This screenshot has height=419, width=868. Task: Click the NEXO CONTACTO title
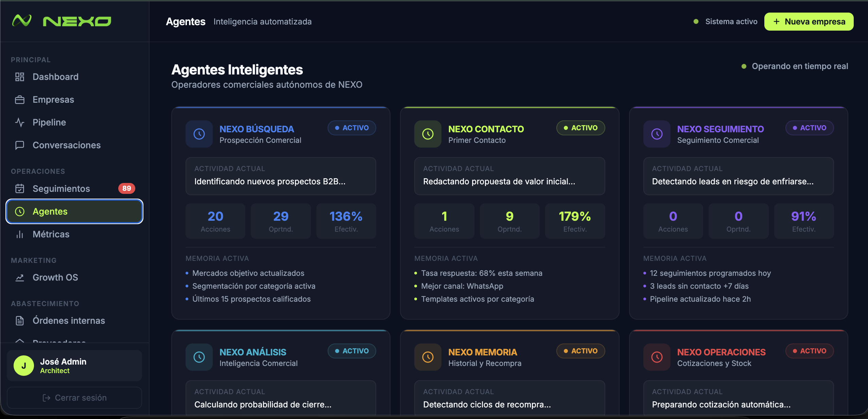[x=486, y=129]
